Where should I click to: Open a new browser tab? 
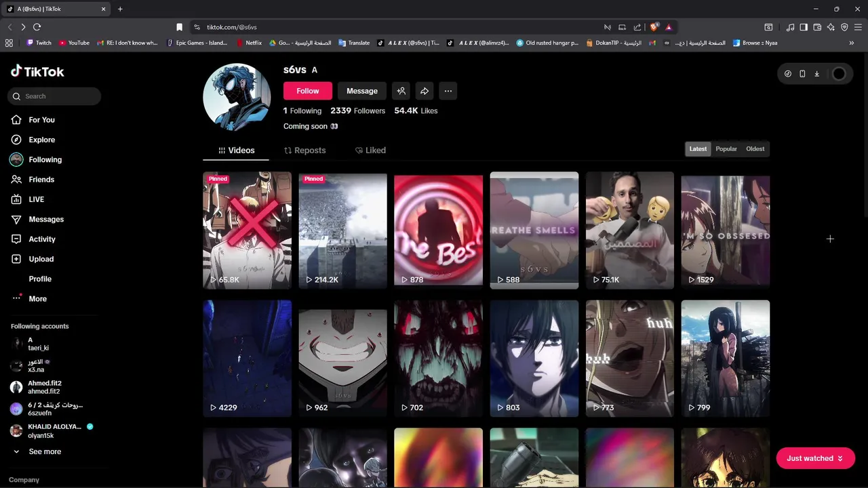(120, 9)
